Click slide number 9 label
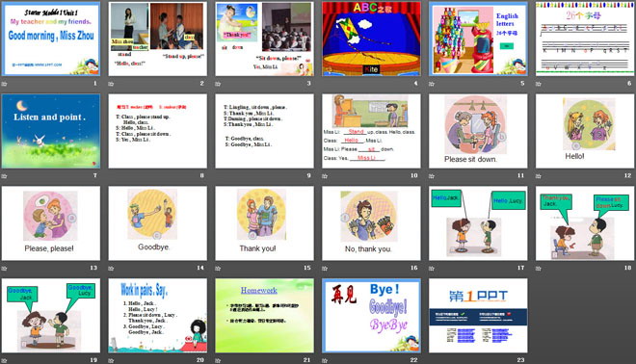 click(308, 176)
